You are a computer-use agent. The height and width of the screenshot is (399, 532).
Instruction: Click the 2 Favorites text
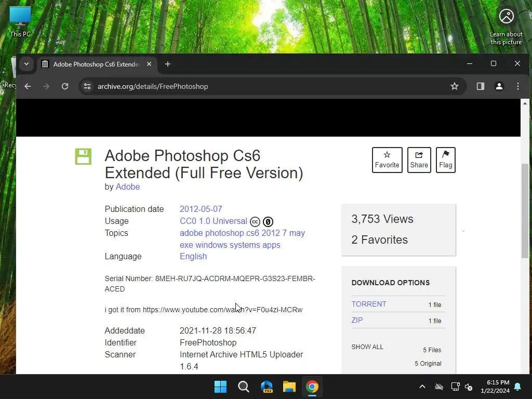380,240
